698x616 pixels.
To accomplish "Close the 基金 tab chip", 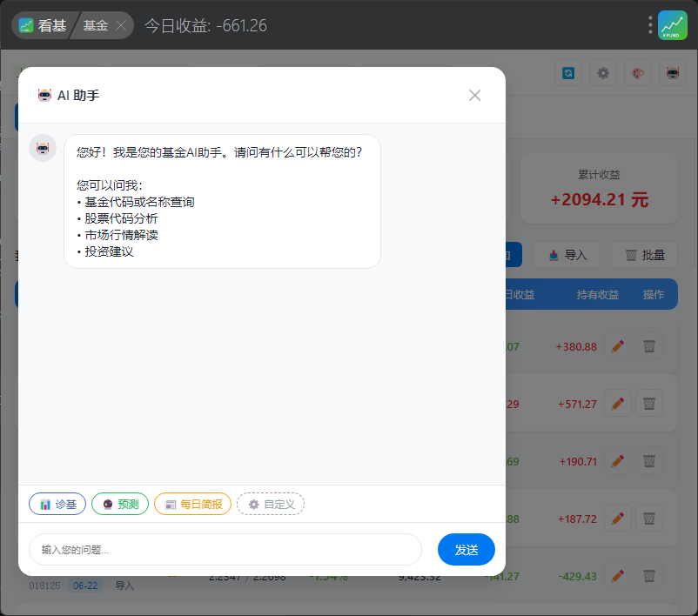I will click(x=121, y=25).
